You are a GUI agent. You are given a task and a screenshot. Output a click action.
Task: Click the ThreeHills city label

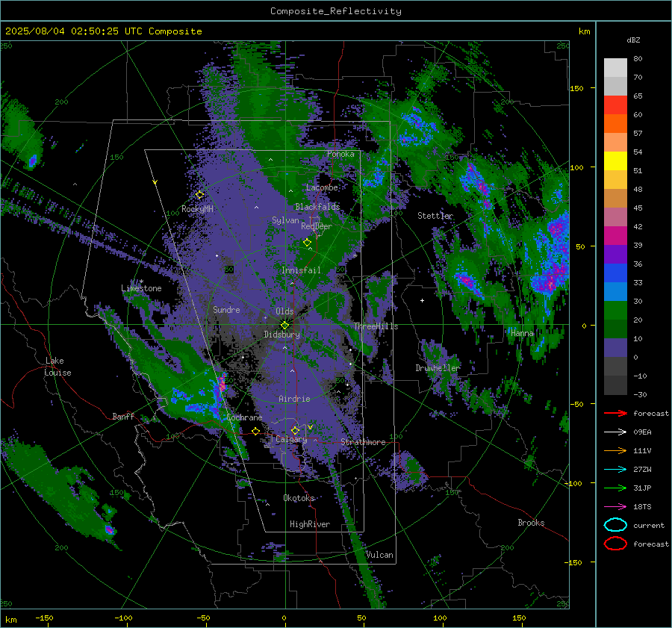tap(376, 326)
